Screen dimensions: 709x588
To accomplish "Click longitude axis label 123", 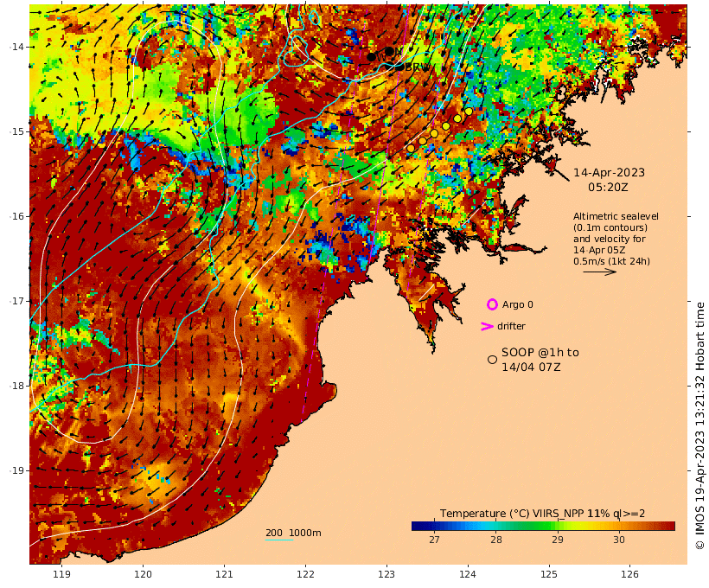I will [x=386, y=574].
